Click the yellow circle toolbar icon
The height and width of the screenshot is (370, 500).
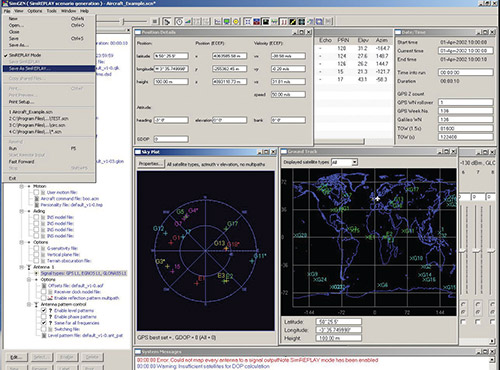click(x=236, y=22)
